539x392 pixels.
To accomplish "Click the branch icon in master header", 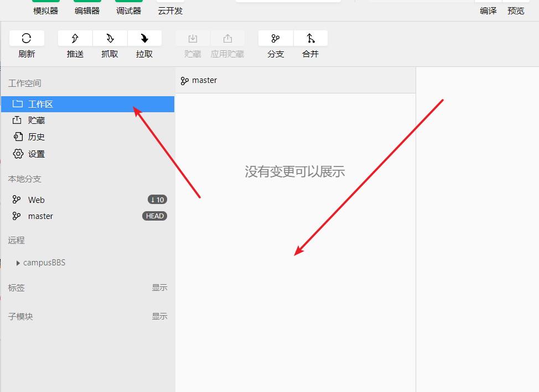I will pyautogui.click(x=185, y=81).
